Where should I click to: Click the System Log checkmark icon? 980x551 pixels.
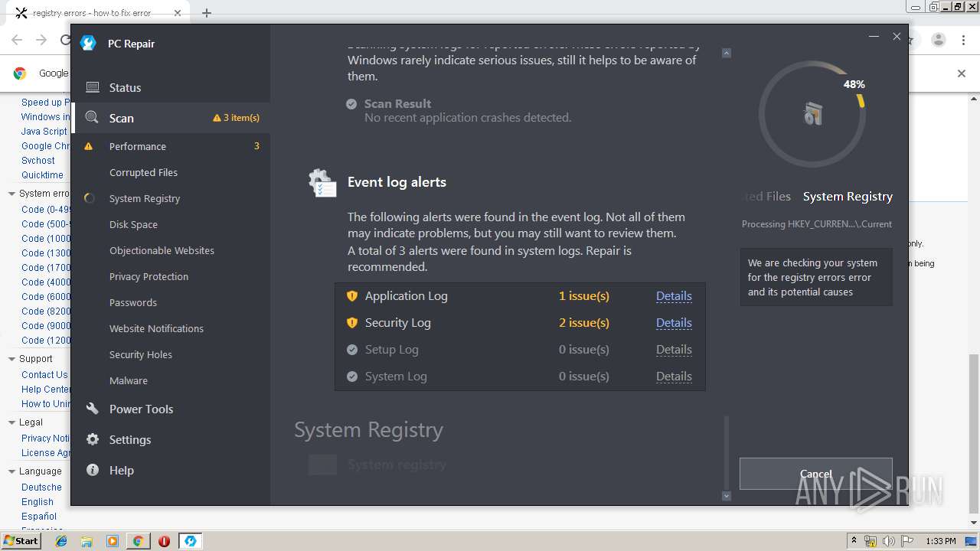(352, 377)
